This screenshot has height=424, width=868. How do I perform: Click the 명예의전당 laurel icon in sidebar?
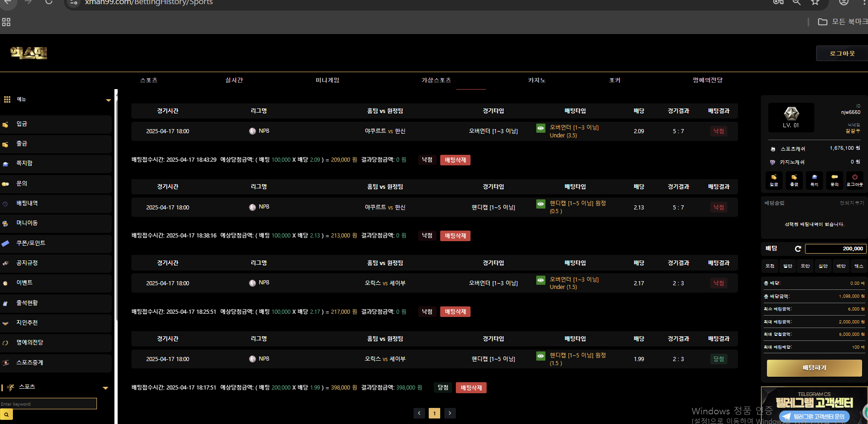[6, 343]
